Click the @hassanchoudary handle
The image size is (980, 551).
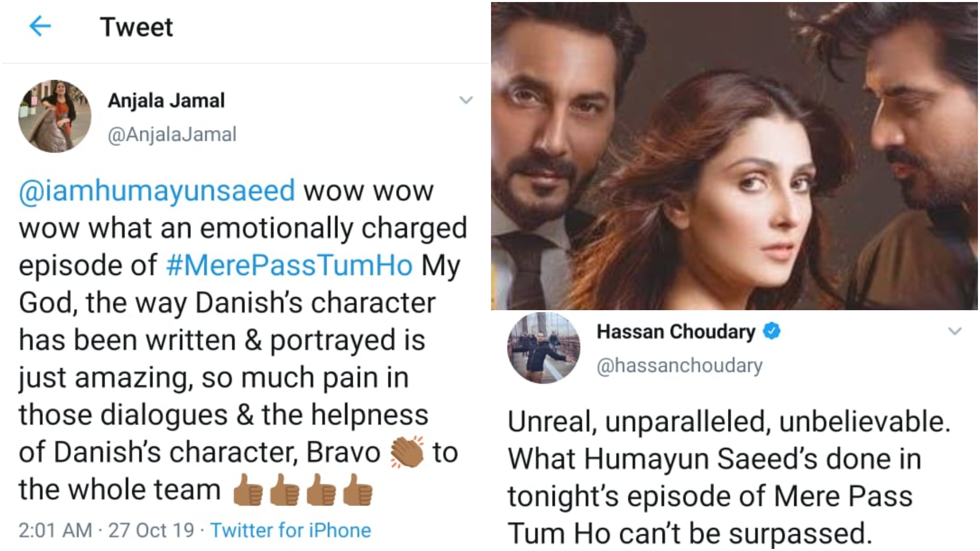pyautogui.click(x=679, y=365)
